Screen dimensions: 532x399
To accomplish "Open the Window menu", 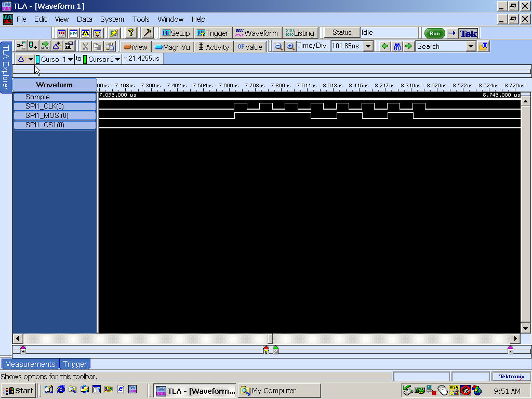I will [x=170, y=19].
